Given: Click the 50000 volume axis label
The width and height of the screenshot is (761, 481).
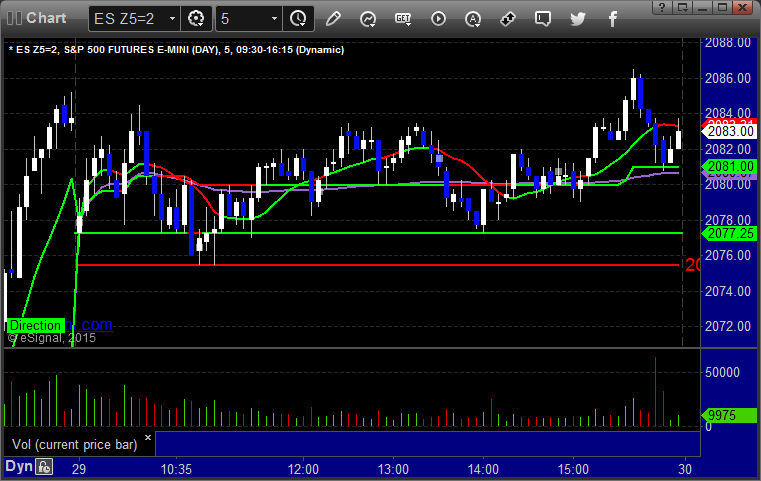Looking at the screenshot, I should coord(722,373).
